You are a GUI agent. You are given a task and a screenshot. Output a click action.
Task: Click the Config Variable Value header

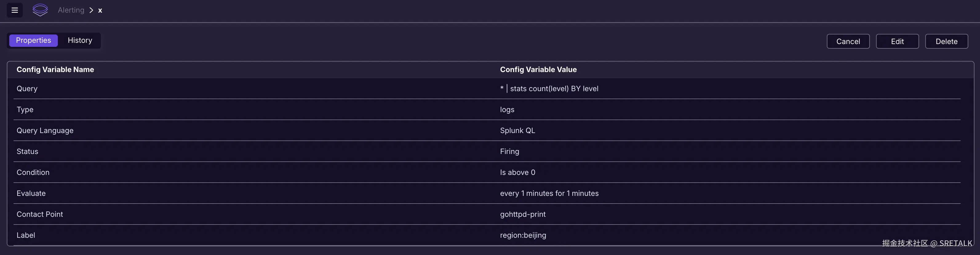click(538, 70)
